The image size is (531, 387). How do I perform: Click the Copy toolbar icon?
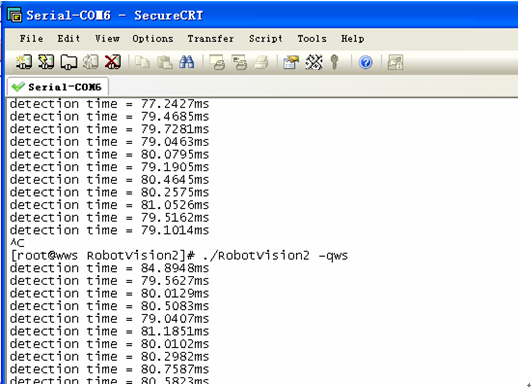(x=142, y=62)
